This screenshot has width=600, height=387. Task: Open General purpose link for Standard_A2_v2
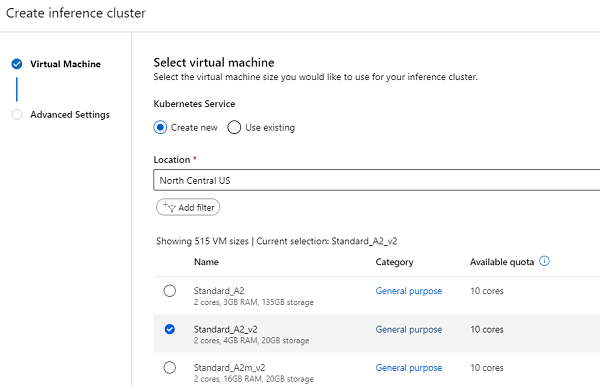click(x=409, y=330)
